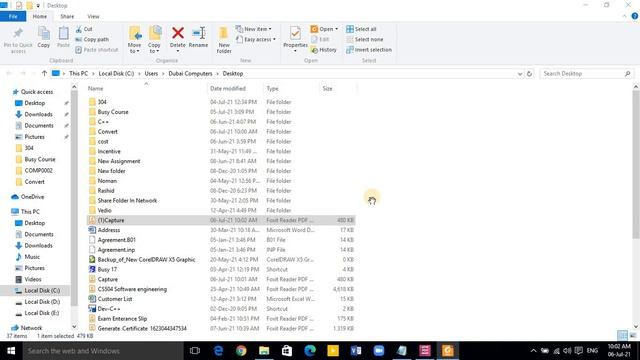Collapse the ribbon with the chevron

(x=624, y=16)
